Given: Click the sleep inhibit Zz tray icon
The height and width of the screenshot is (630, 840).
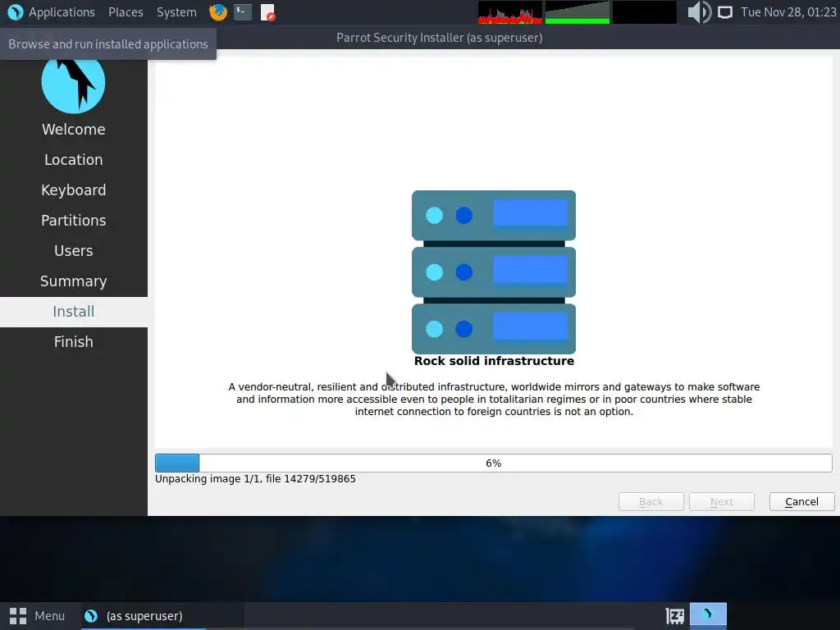Looking at the screenshot, I should (674, 616).
